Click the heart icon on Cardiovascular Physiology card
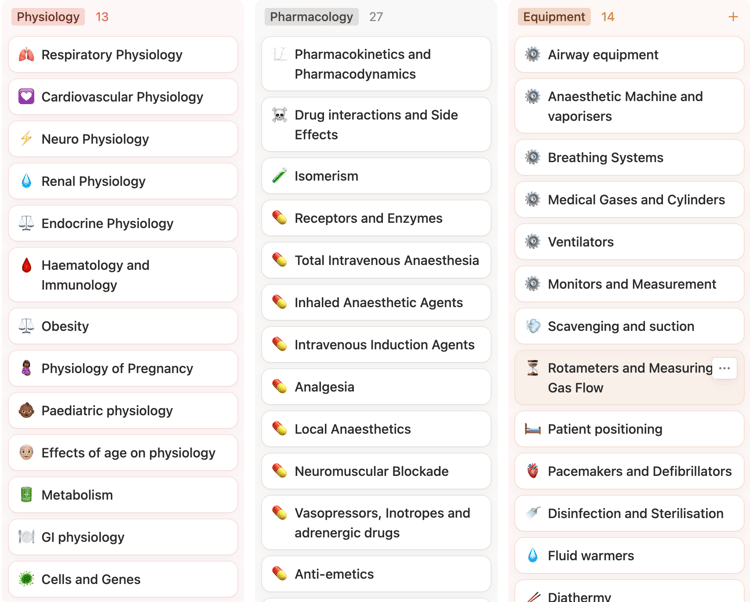Image resolution: width=750 pixels, height=602 pixels. click(x=27, y=97)
